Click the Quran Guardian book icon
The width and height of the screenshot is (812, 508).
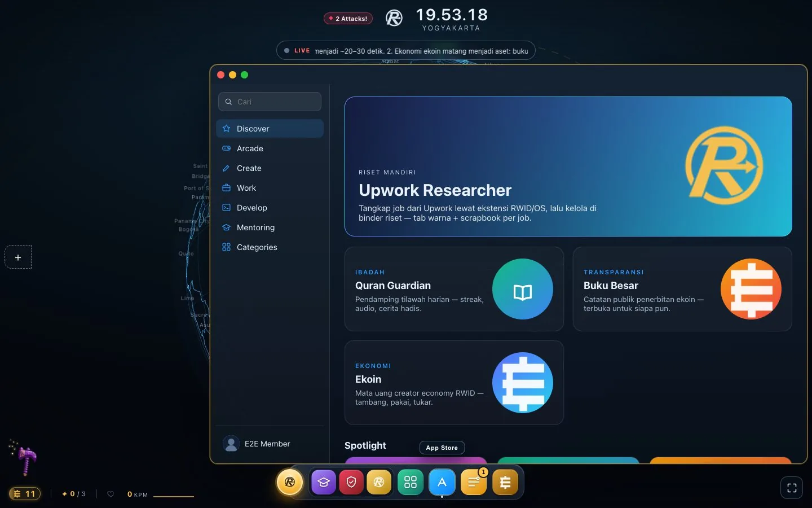[x=523, y=289]
